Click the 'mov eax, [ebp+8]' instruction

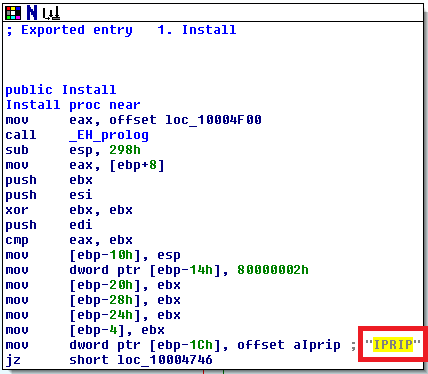tap(85, 165)
